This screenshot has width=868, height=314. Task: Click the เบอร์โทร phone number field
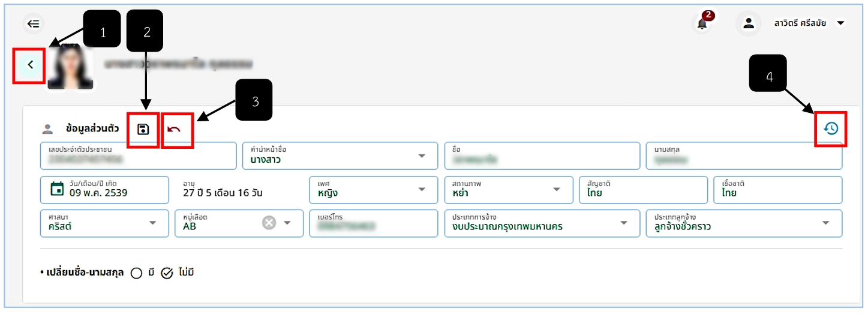(x=374, y=223)
